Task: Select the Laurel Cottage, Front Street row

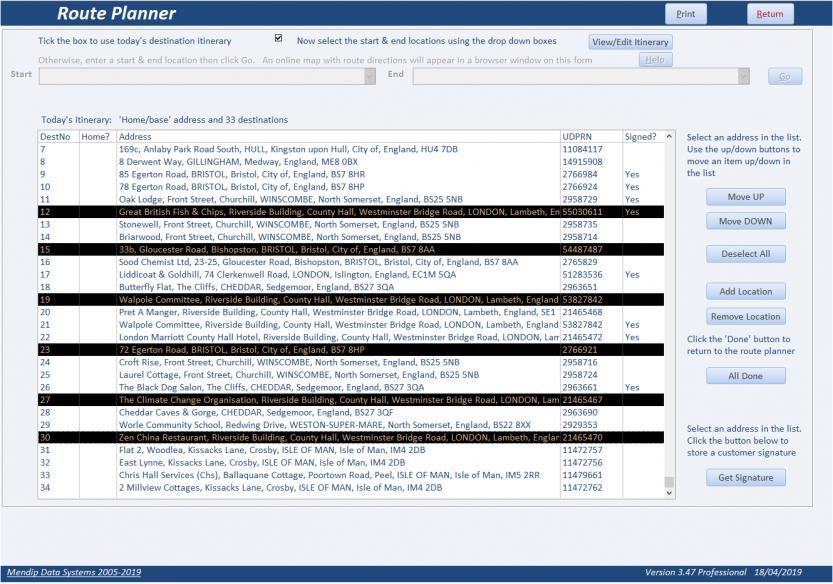Action: tap(351, 375)
